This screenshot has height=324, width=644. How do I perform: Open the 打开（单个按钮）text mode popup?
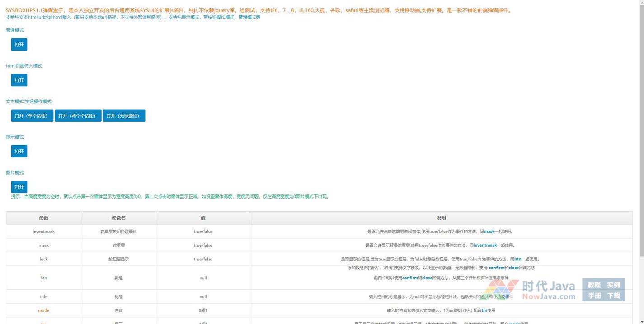[x=32, y=116]
